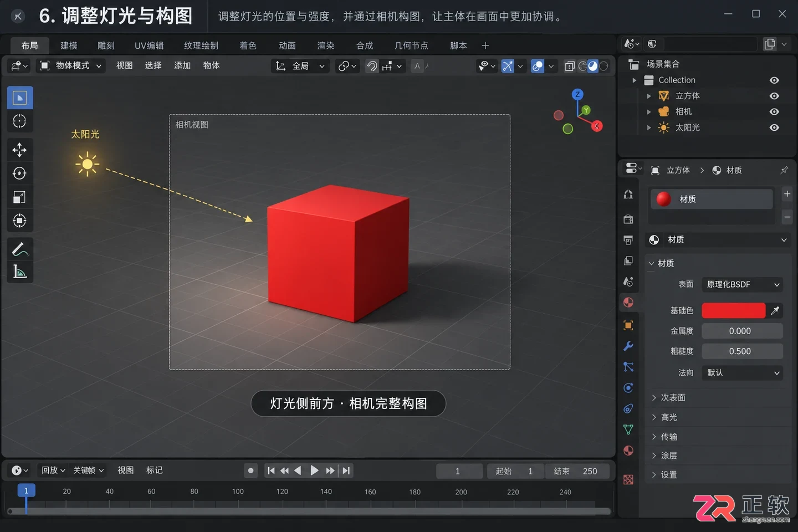Toggle visibility of 立方体 object
This screenshot has width=798, height=532.
point(774,96)
